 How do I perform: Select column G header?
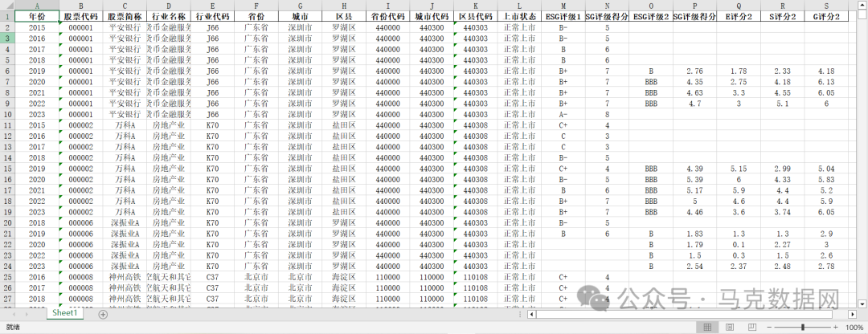300,5
